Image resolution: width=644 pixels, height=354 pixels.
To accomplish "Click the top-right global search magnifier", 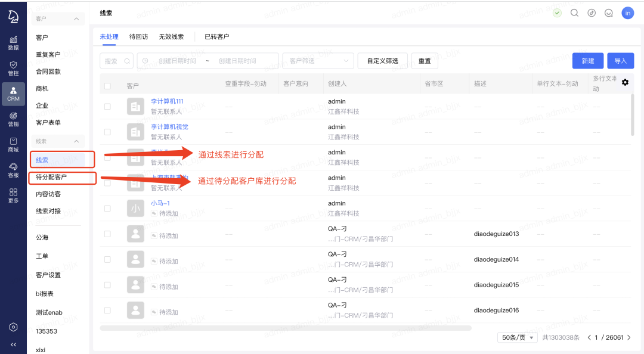I will pyautogui.click(x=574, y=13).
